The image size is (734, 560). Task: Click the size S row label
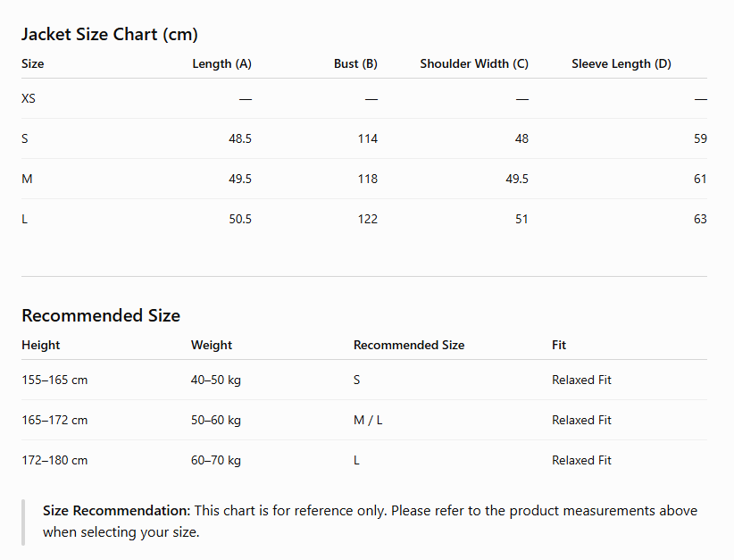pos(25,138)
